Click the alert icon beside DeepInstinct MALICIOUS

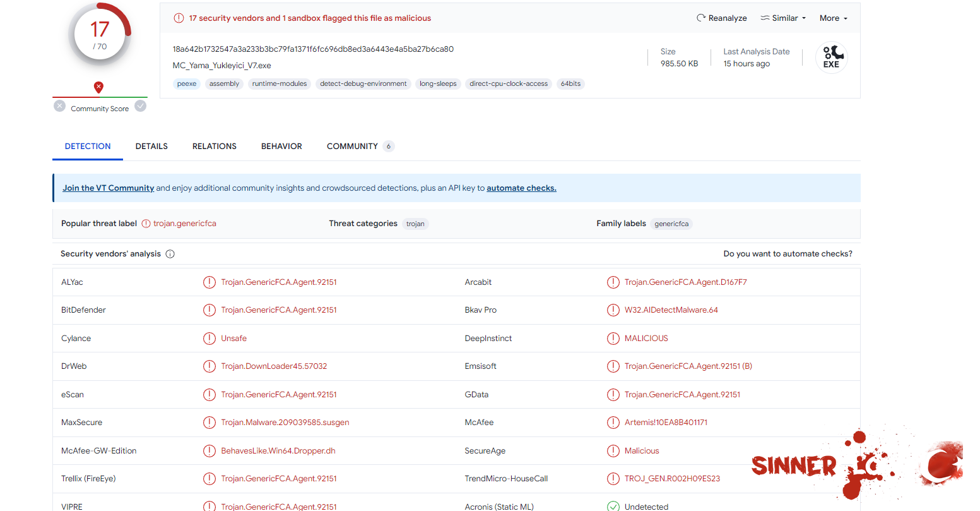tap(613, 339)
